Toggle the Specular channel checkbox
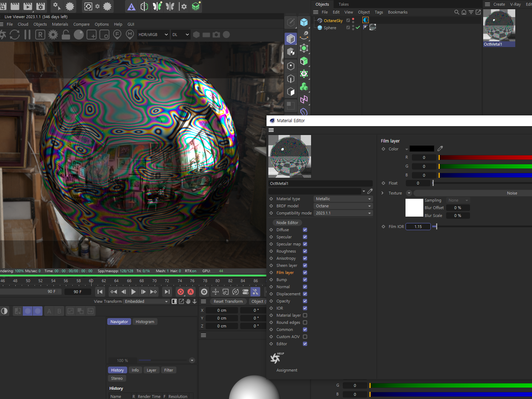 click(x=305, y=237)
